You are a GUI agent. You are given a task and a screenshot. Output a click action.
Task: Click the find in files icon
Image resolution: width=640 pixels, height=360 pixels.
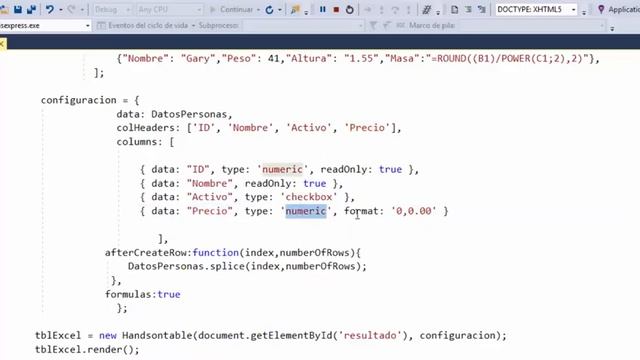295,9
